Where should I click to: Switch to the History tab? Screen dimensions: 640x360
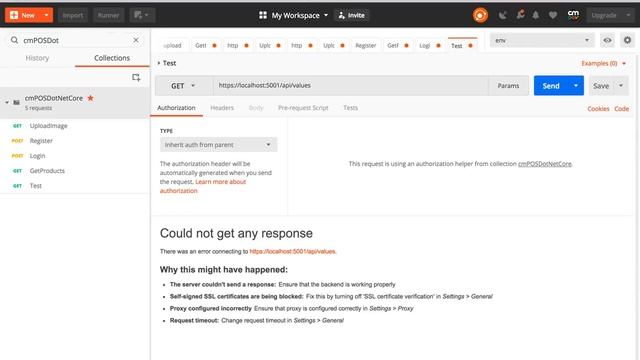tap(37, 58)
